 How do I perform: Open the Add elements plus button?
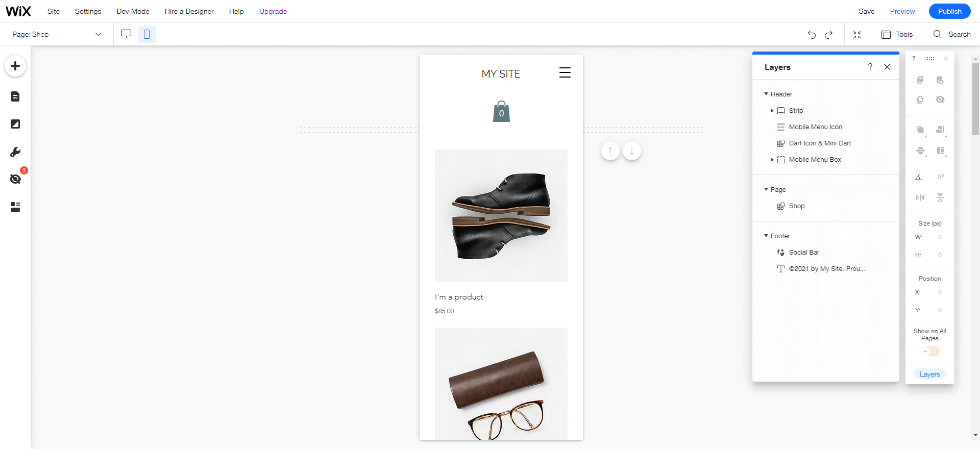click(x=15, y=66)
